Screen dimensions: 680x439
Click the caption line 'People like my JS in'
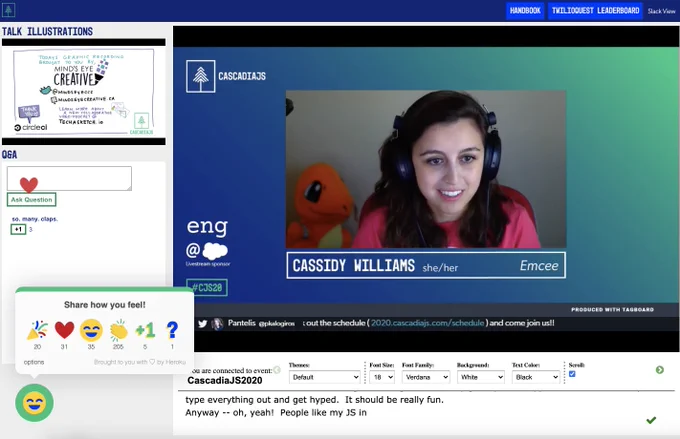323,413
